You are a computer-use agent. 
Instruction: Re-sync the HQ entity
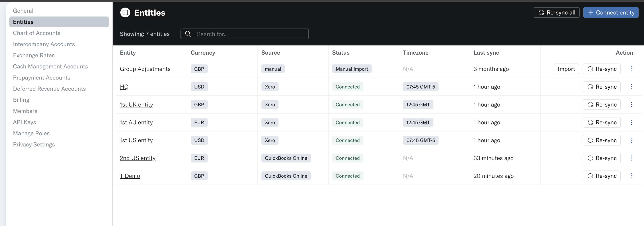[601, 87]
